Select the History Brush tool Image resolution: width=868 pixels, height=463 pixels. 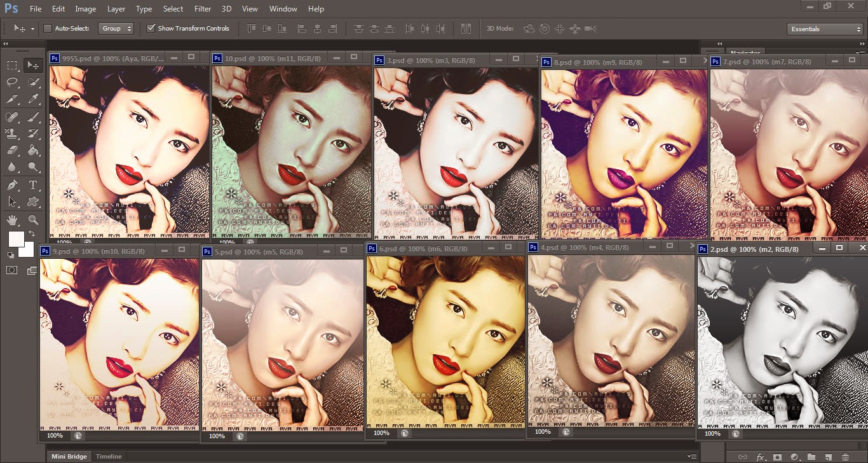(33, 134)
